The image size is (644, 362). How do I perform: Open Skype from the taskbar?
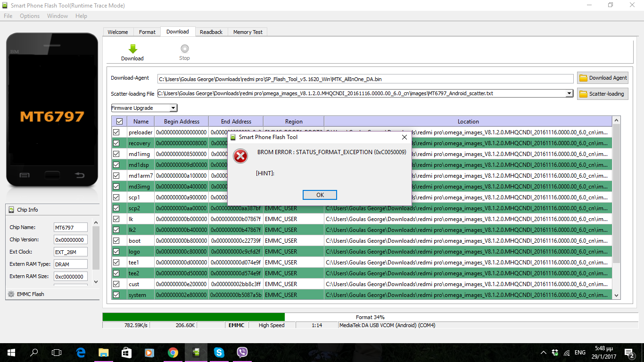tap(219, 352)
